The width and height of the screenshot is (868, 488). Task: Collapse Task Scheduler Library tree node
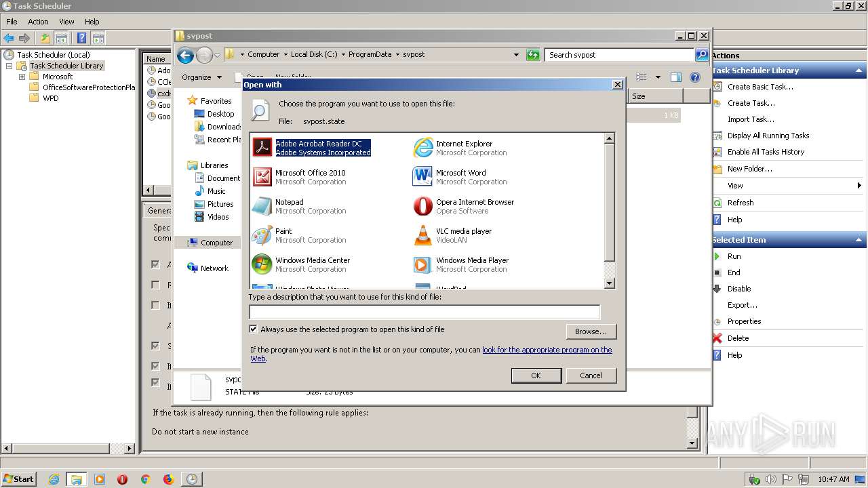pos(9,66)
